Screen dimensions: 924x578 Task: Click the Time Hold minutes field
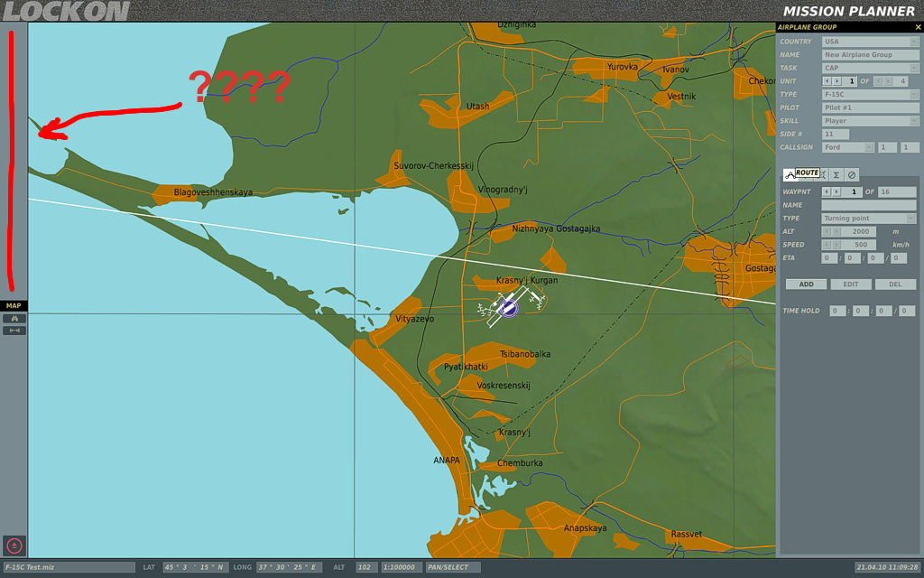(x=860, y=311)
